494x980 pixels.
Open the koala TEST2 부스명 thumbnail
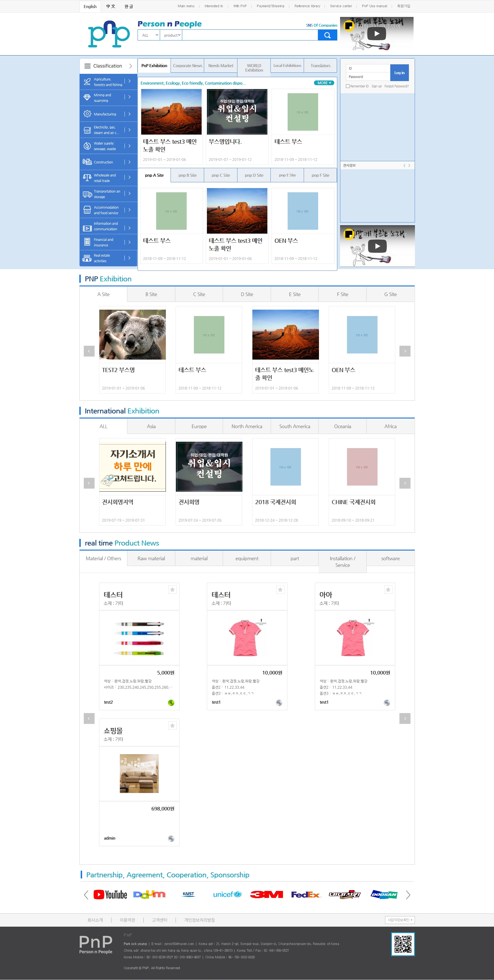(x=132, y=334)
